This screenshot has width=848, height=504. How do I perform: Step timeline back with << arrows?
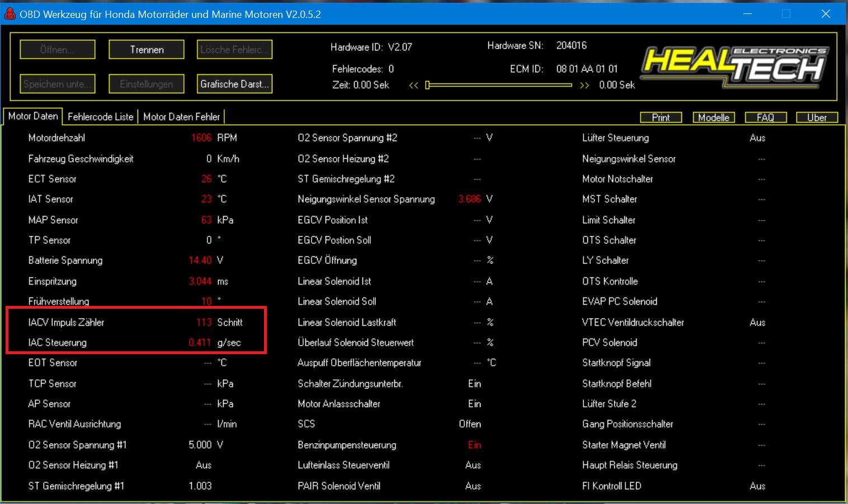point(413,86)
